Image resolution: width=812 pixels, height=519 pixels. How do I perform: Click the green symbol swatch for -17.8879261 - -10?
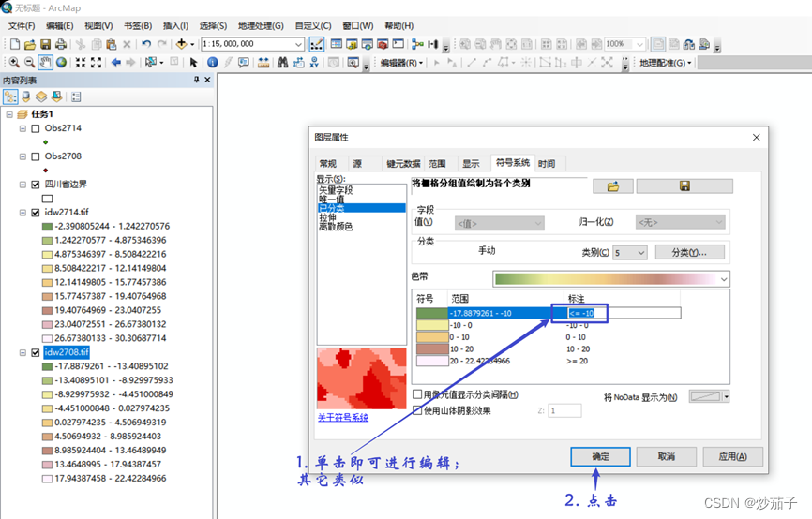pos(432,313)
